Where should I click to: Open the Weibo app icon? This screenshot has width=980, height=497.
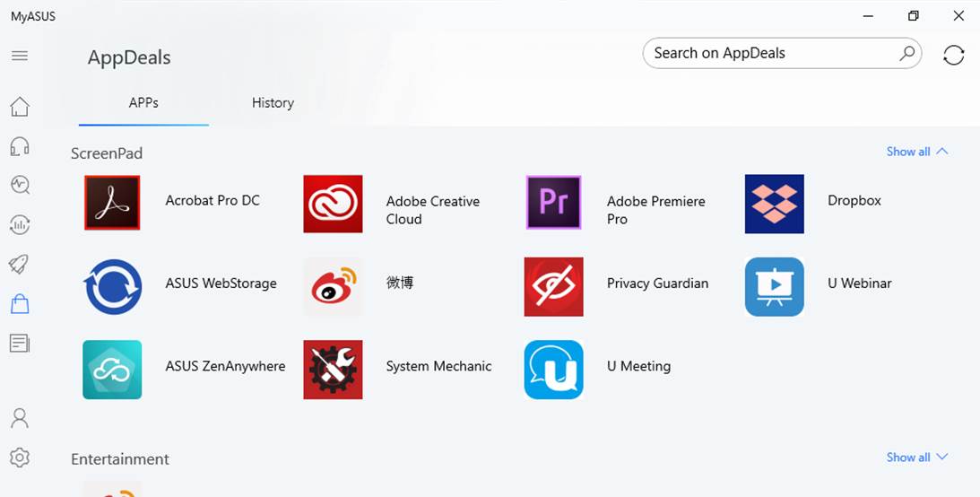pos(334,287)
